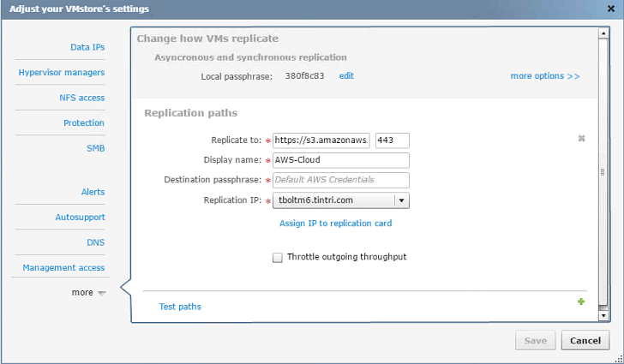Click the Display name field
Image resolution: width=624 pixels, height=364 pixels.
point(341,160)
